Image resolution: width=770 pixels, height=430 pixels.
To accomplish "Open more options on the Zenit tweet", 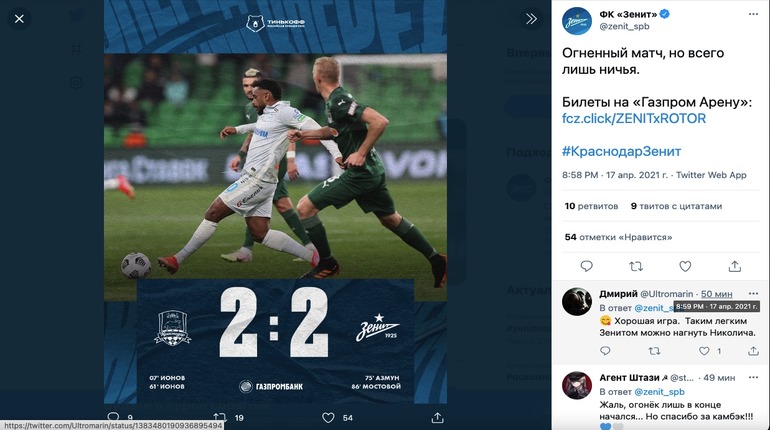I will coord(753,14).
